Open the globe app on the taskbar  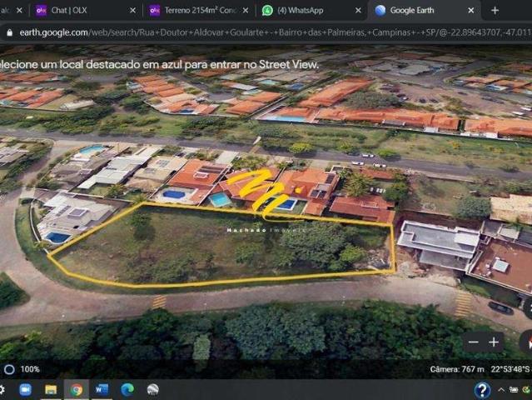[152, 390]
